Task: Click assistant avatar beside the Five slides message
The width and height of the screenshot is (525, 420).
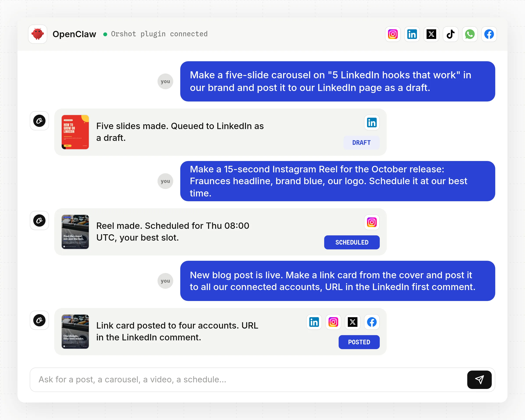Action: point(39,121)
